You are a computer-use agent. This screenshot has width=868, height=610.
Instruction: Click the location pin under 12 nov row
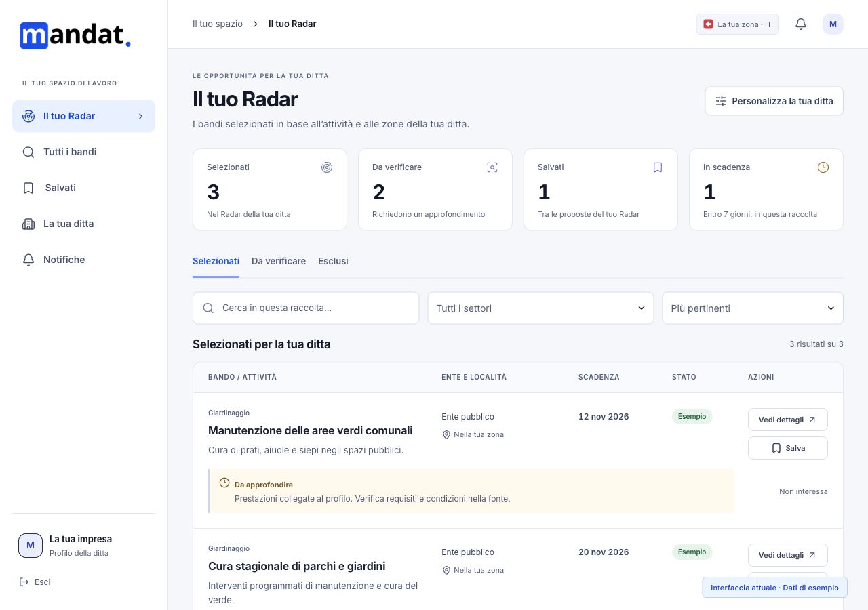click(x=446, y=435)
